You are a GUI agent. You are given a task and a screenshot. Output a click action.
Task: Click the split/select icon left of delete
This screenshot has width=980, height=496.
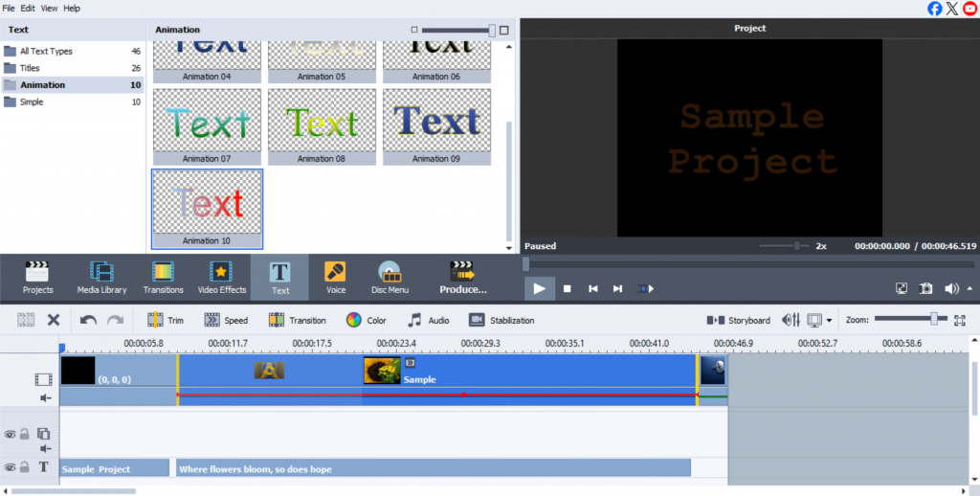[x=26, y=320]
